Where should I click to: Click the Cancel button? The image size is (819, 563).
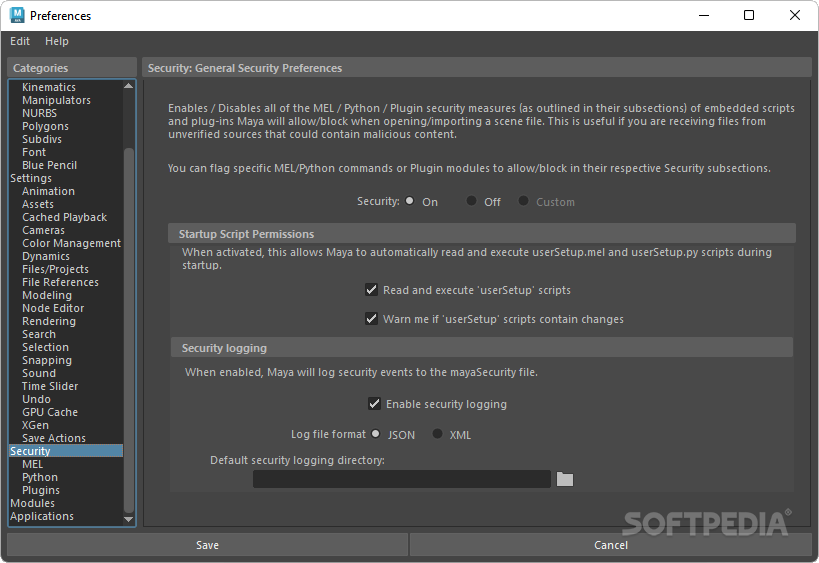click(611, 545)
